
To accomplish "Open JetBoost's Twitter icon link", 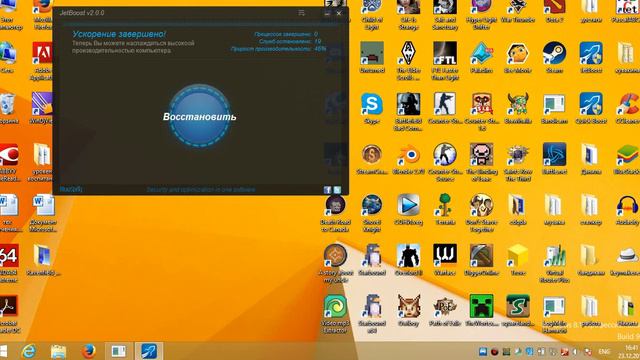I will tap(337, 190).
